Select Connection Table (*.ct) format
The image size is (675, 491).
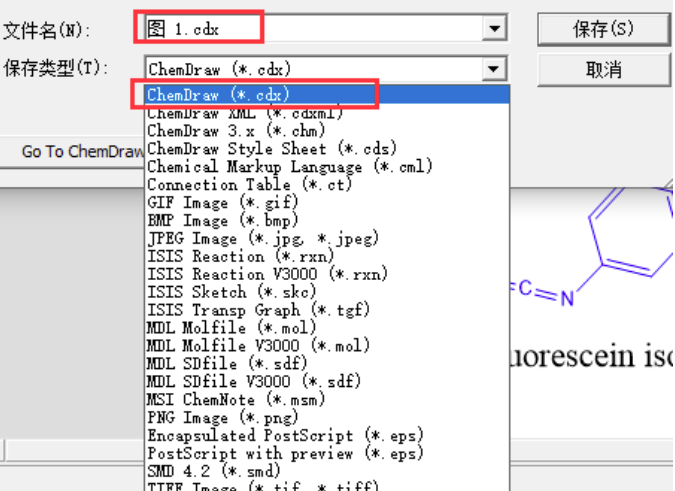click(327, 185)
